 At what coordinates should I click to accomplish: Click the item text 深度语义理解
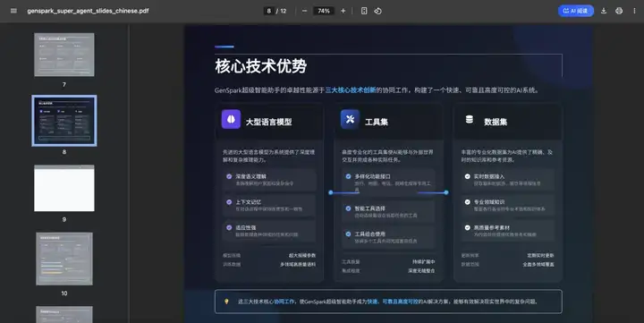click(251, 176)
